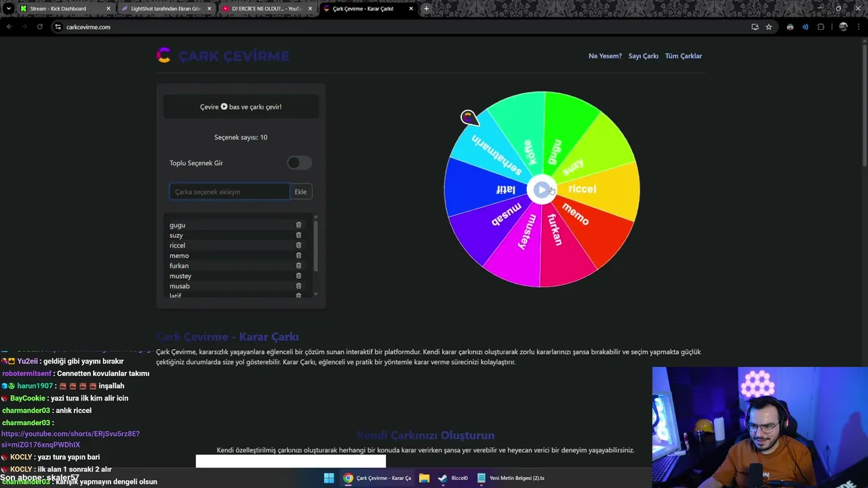Open the Sayı Çarkı menu link

[x=644, y=56]
